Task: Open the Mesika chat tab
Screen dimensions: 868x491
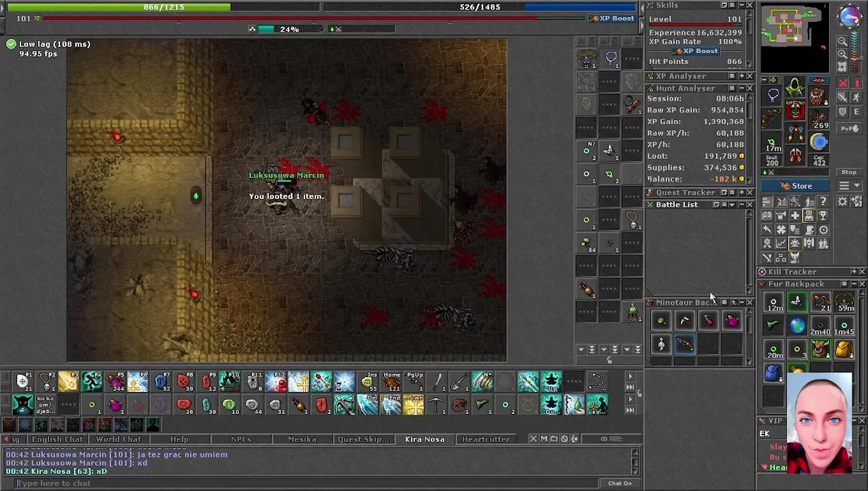Action: click(x=302, y=439)
